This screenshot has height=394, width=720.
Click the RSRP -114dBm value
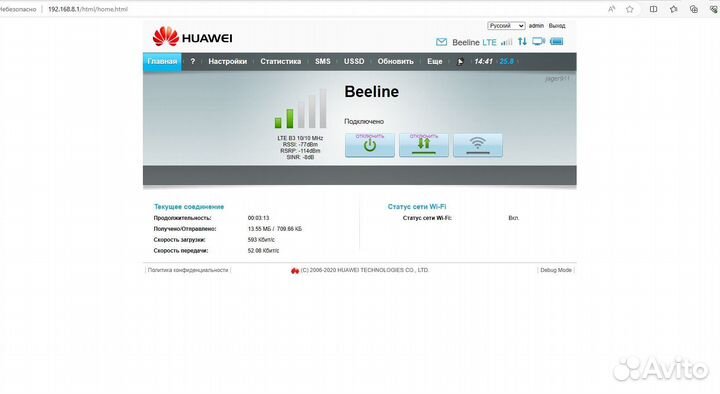tap(300, 151)
